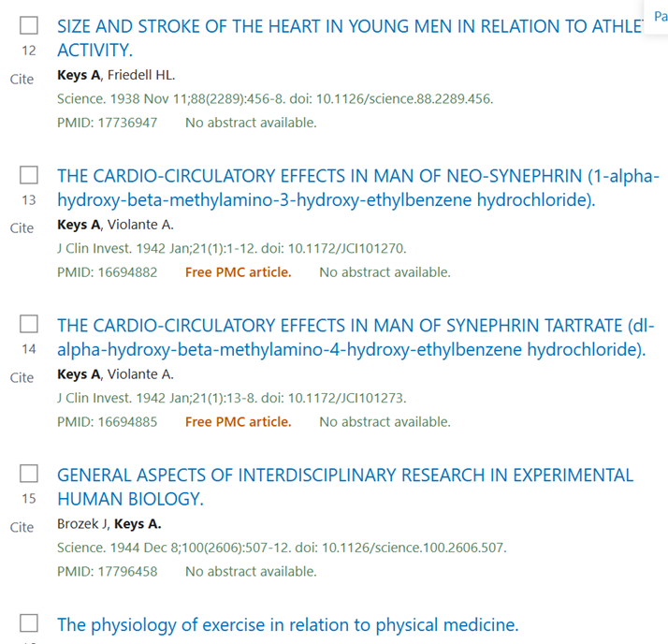Cite the result 14 Synephrin Tartrate article

(x=22, y=377)
